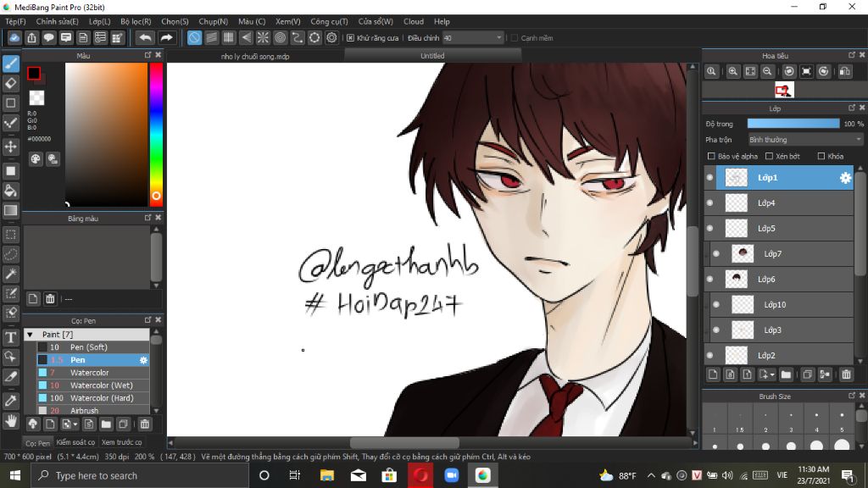
Task: Open brush add dropdown arrow in brush panel
Action: pos(75,425)
